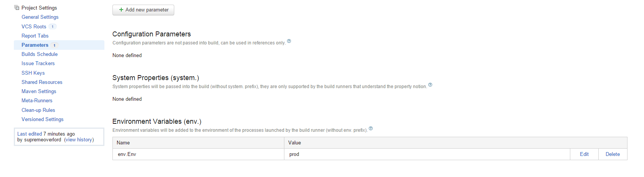Edit the env.Env parameter
This screenshot has width=644, height=177.
pos(584,154)
